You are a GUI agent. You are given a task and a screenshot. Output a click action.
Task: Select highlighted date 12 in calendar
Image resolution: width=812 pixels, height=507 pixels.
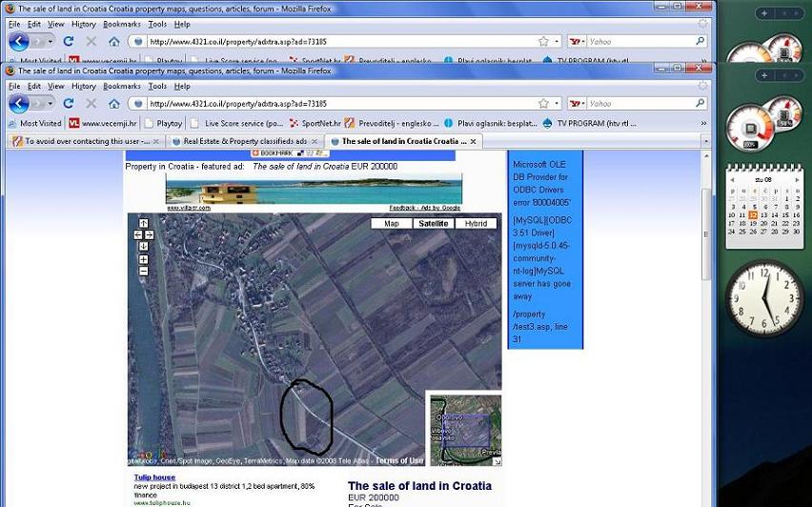click(753, 215)
